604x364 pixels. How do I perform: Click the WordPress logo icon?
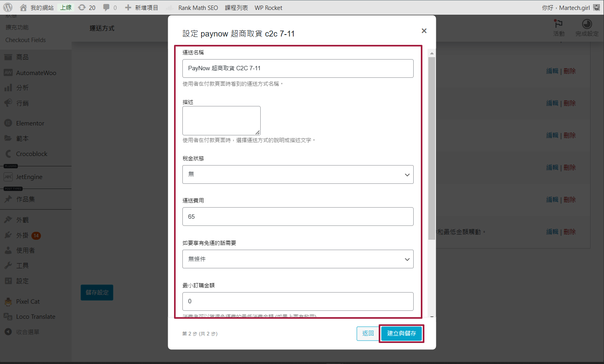[8, 7]
